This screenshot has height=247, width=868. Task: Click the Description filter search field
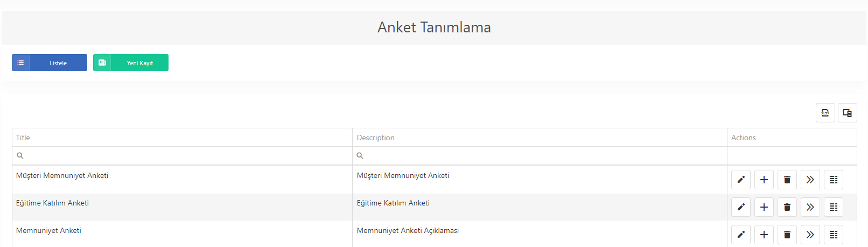pyautogui.click(x=540, y=156)
